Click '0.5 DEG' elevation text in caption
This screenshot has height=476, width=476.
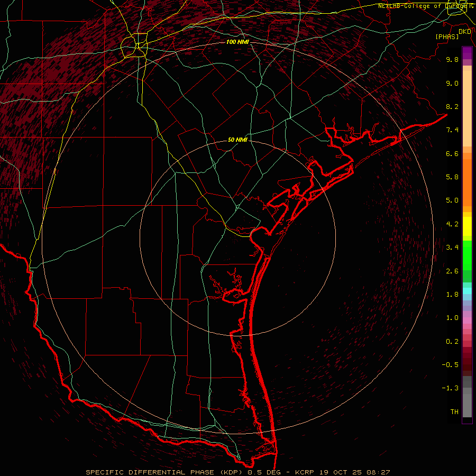263,472
